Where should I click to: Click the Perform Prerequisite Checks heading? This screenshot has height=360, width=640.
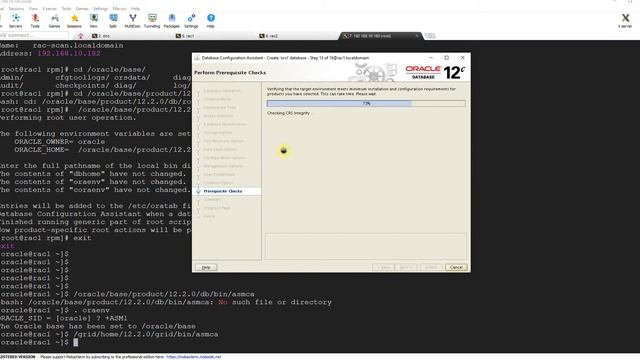click(230, 73)
